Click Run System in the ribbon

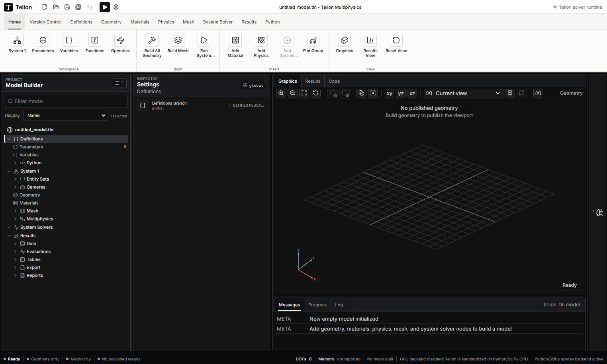coord(204,46)
